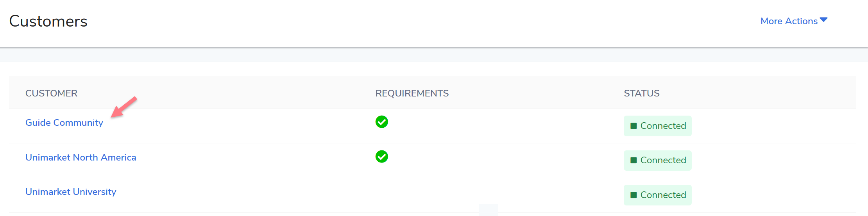Select the Unimarket University customer
This screenshot has width=868, height=216.
pos(70,192)
